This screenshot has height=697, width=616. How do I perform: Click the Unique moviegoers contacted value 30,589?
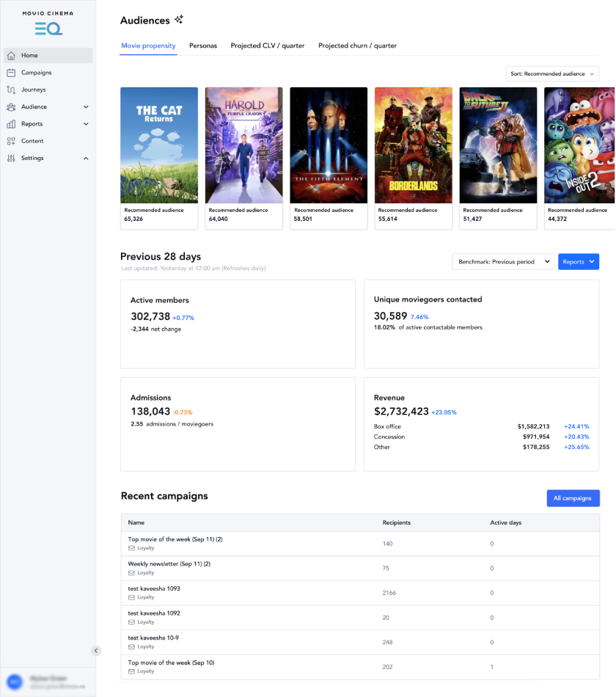point(390,316)
